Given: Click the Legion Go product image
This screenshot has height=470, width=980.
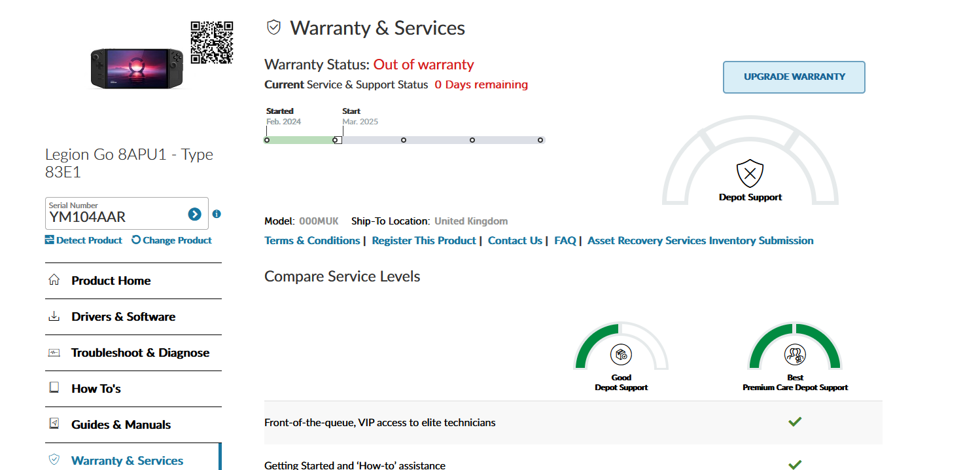Looking at the screenshot, I should (x=139, y=68).
